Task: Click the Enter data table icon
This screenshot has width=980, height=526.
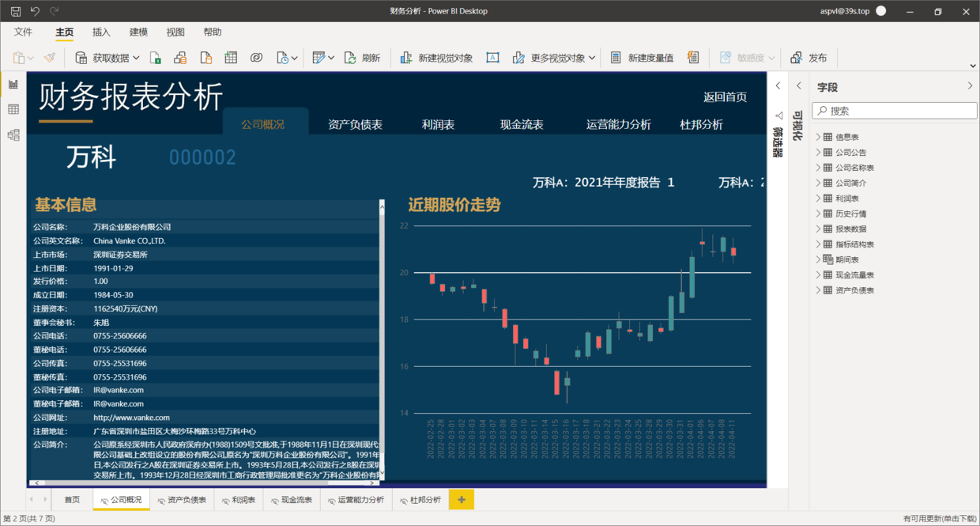Action: [x=231, y=58]
